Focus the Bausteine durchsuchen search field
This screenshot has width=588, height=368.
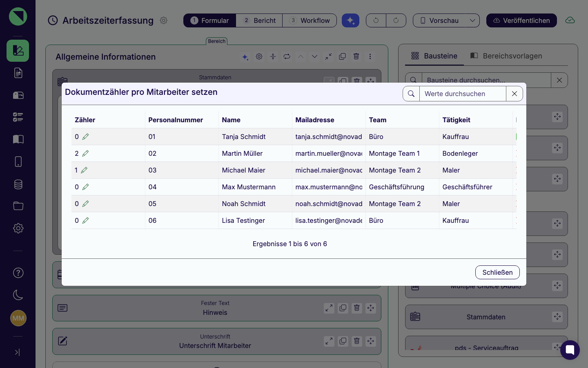486,80
